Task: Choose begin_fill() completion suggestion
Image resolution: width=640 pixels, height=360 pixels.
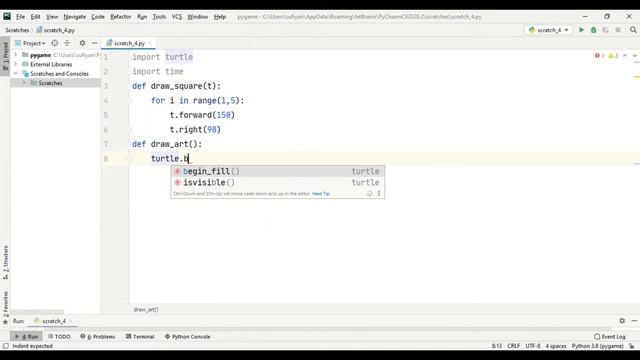Action: tap(278, 171)
